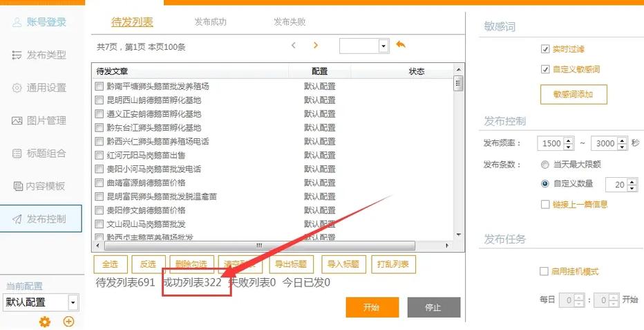Toggle the 实时过滤 real-time filter checkbox
This screenshot has height=330, width=644.
pos(545,49)
